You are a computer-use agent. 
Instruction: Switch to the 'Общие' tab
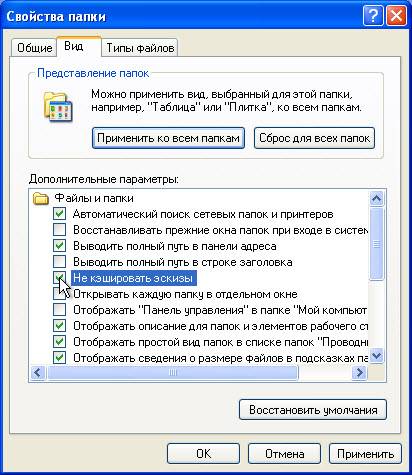[34, 48]
